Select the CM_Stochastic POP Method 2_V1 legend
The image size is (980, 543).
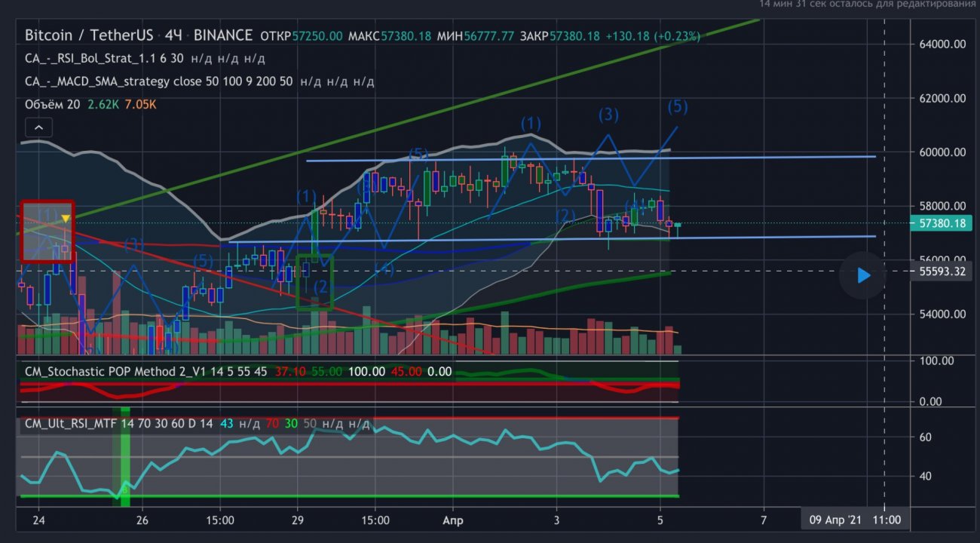[145, 372]
